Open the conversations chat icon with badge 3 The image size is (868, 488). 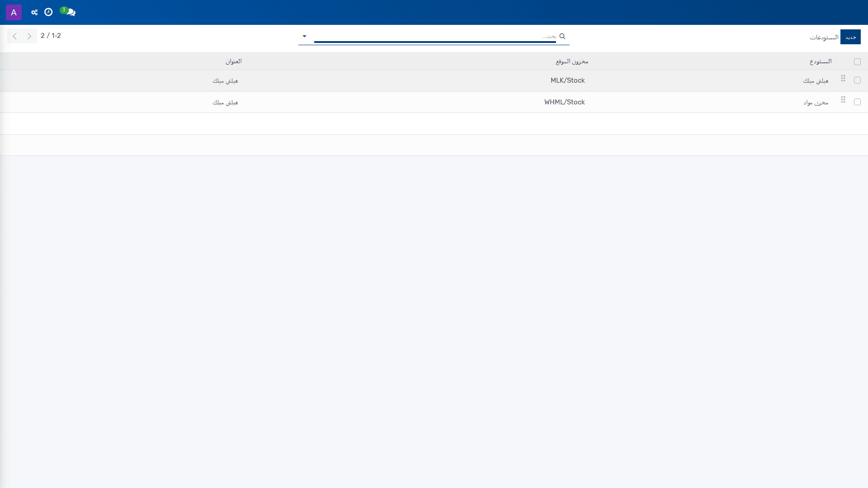(x=68, y=12)
